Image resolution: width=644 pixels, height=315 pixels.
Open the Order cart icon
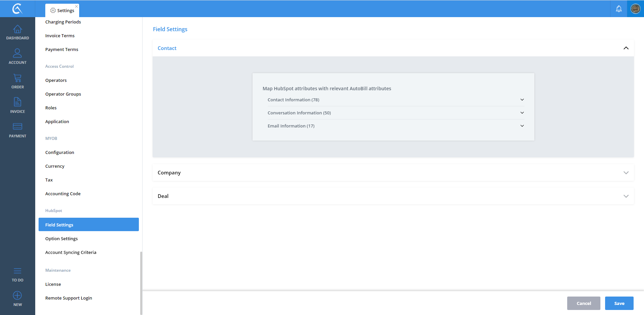pyautogui.click(x=17, y=78)
